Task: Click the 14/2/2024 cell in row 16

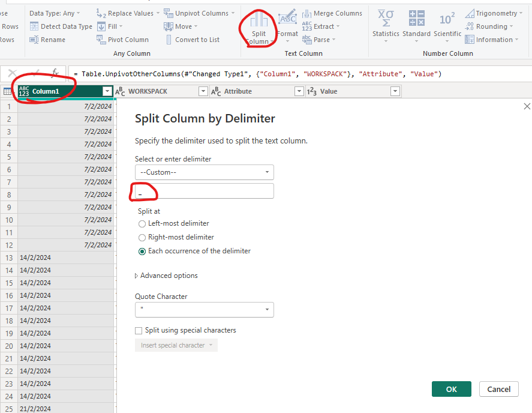Action: tap(65, 295)
